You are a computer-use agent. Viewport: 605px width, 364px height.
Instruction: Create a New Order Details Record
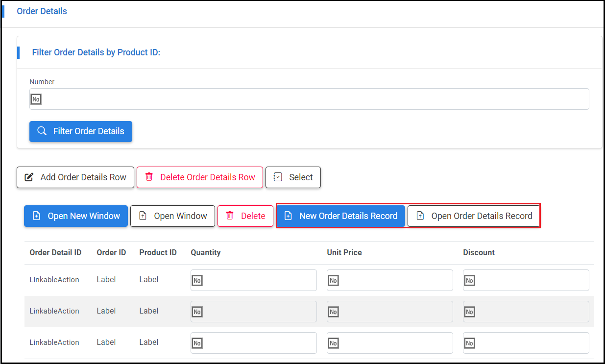click(x=341, y=216)
